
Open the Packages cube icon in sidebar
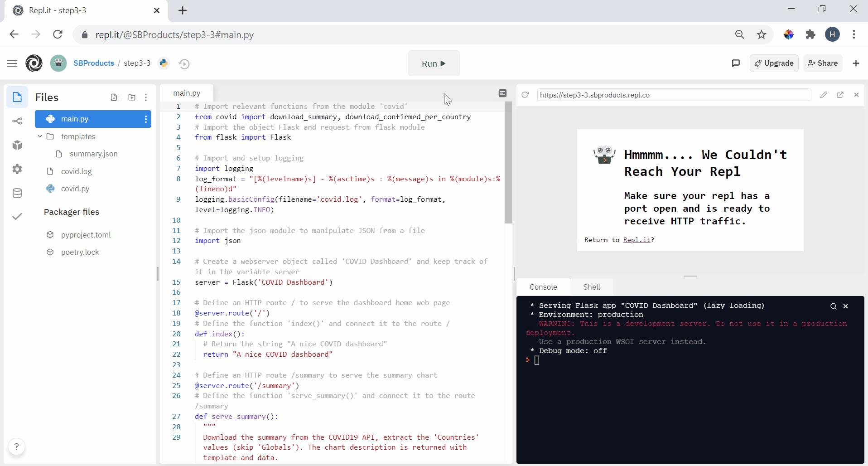point(17,145)
